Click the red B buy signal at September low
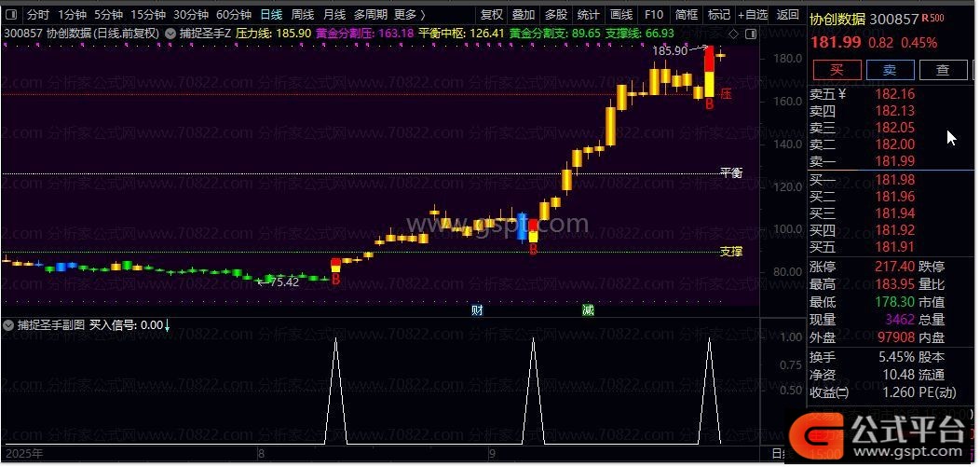The image size is (980, 467). click(533, 249)
